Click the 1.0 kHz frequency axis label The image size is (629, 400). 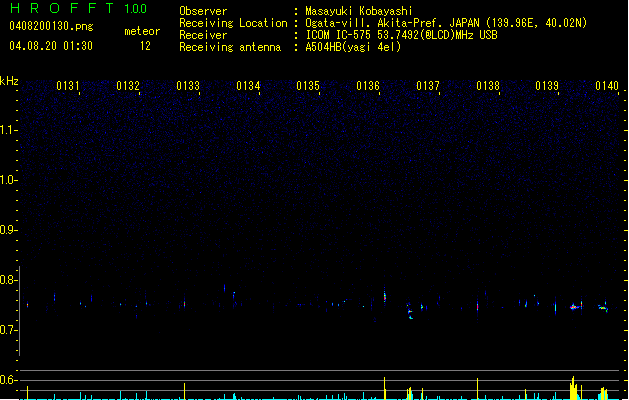8,180
